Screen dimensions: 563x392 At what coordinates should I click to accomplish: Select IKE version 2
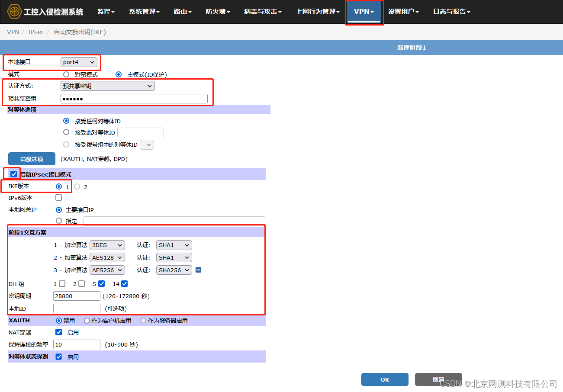click(x=77, y=186)
